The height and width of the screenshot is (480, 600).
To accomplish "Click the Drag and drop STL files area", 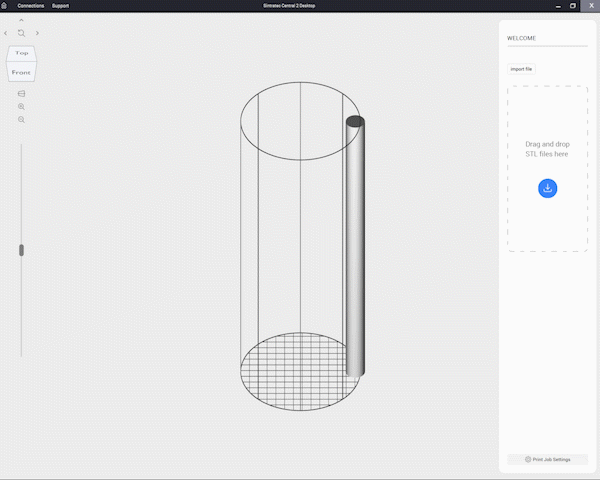I will pyautogui.click(x=548, y=169).
